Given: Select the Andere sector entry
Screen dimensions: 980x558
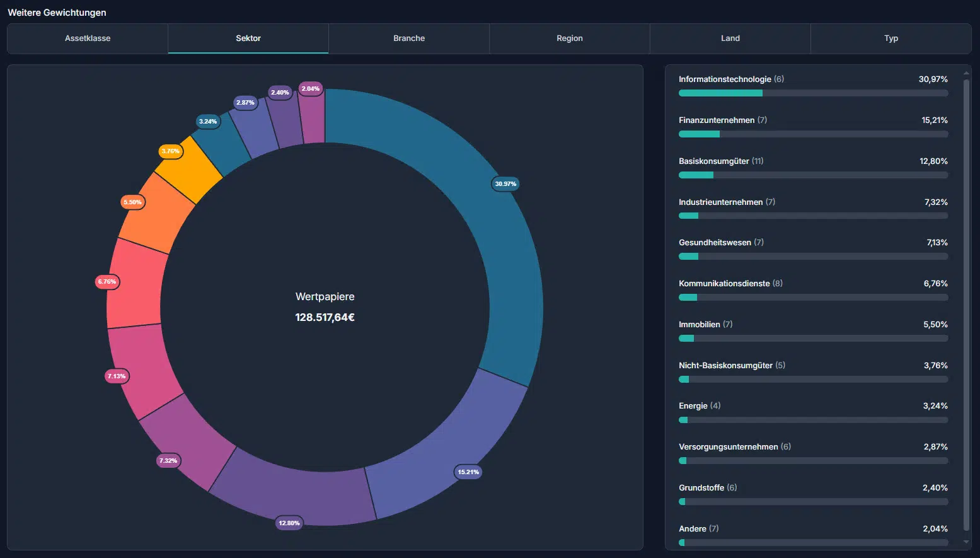Looking at the screenshot, I should point(692,529).
